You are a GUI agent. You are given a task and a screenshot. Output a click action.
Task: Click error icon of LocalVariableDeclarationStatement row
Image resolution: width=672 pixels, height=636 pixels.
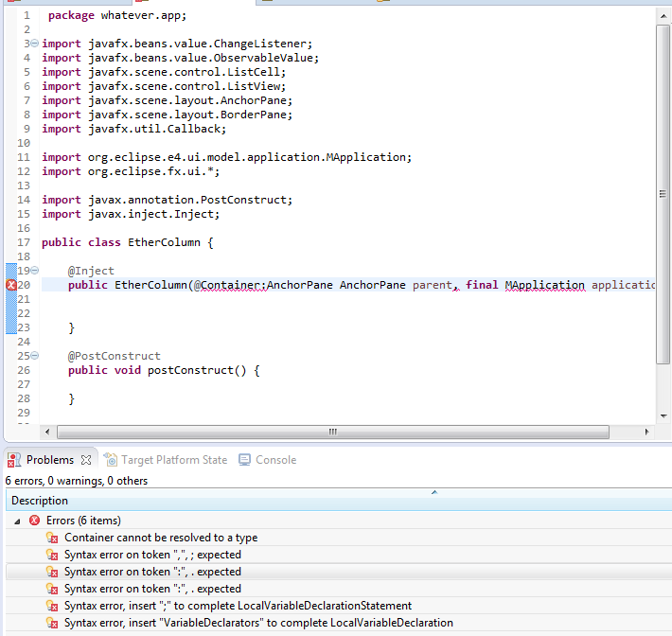[x=52, y=606]
